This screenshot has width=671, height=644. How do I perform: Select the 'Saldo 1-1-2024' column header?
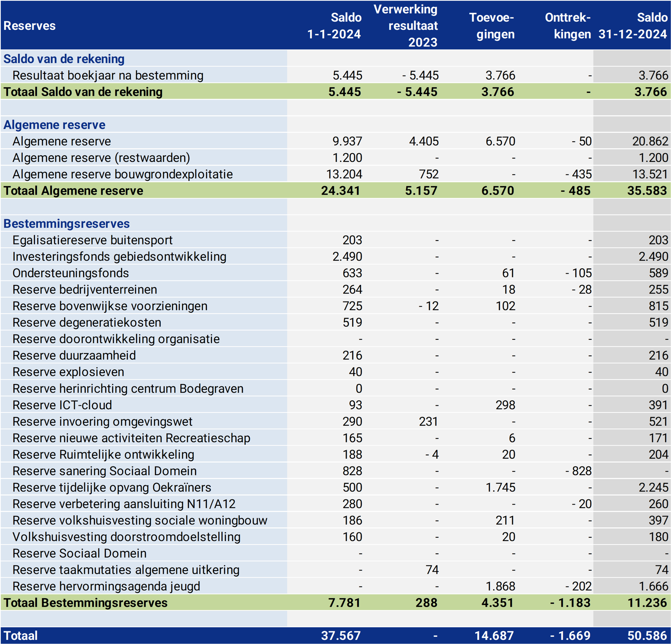point(334,26)
